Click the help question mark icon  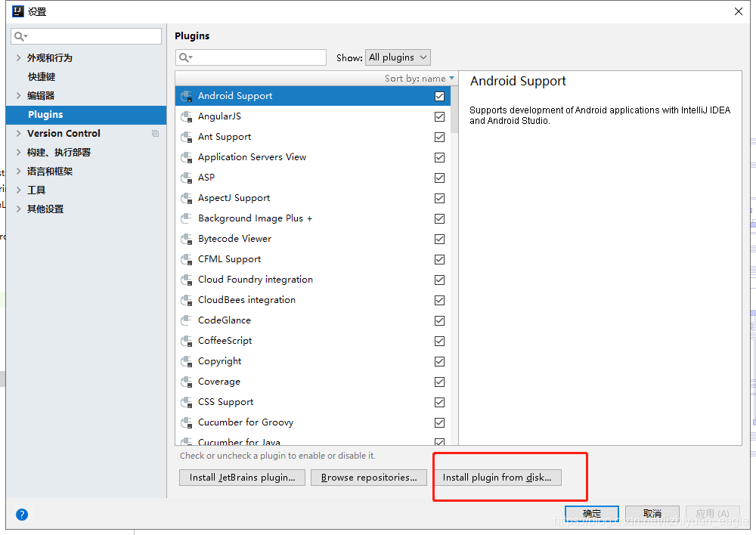(x=21, y=514)
